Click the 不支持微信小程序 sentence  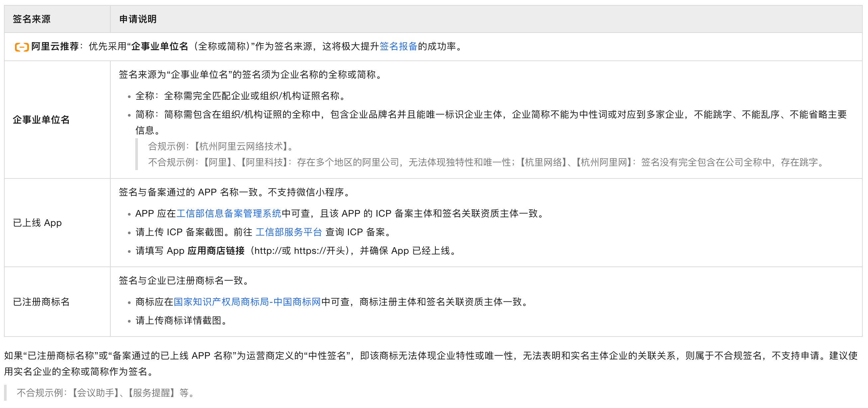pyautogui.click(x=309, y=192)
